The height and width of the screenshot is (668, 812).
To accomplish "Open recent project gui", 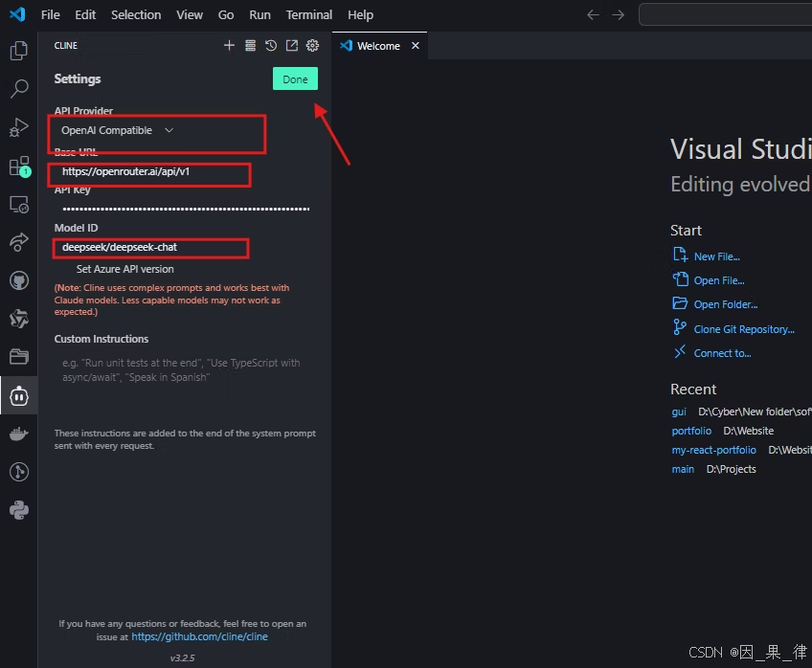I will [678, 412].
